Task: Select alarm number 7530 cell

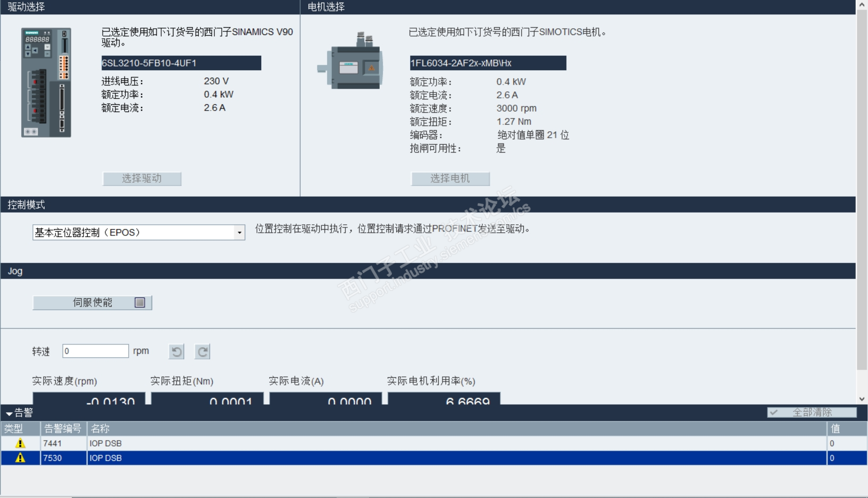Action: click(x=64, y=458)
